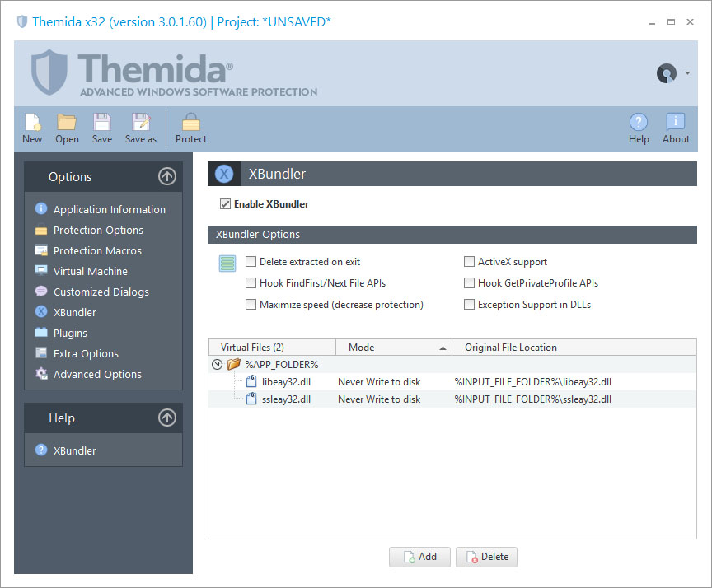Image resolution: width=712 pixels, height=588 pixels.
Task: Open Protection Options section
Action: click(98, 230)
